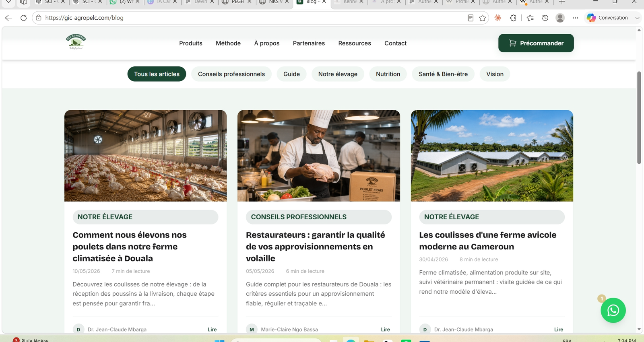Filter articles by Vision
The width and height of the screenshot is (644, 342).
495,74
